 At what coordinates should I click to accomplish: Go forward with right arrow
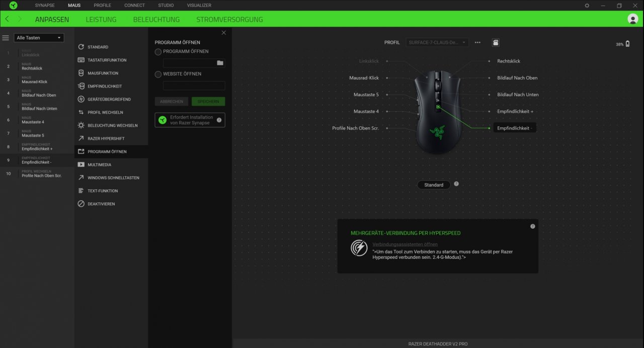(x=20, y=19)
